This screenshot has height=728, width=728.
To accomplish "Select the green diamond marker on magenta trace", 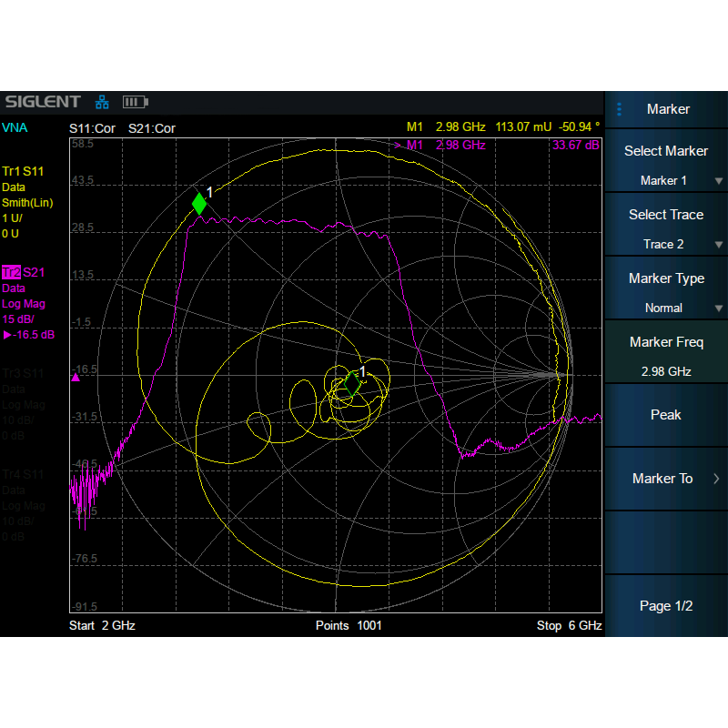I will click(x=199, y=204).
